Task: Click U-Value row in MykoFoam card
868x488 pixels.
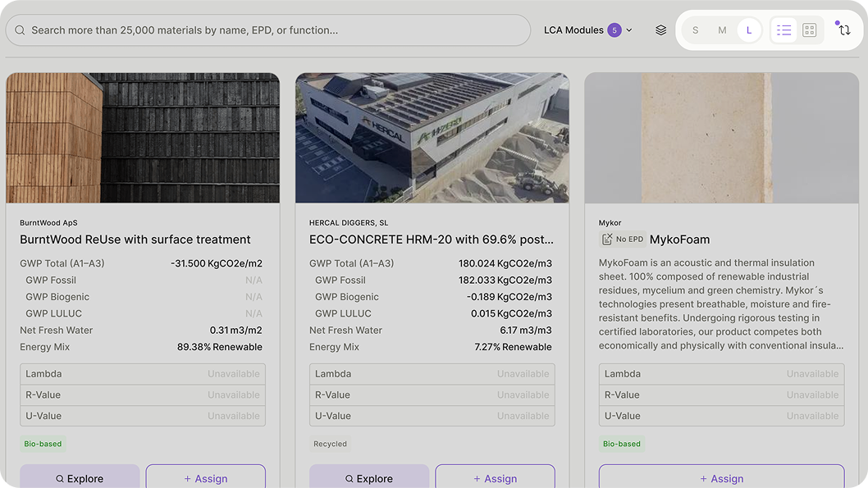Action: coord(721,416)
